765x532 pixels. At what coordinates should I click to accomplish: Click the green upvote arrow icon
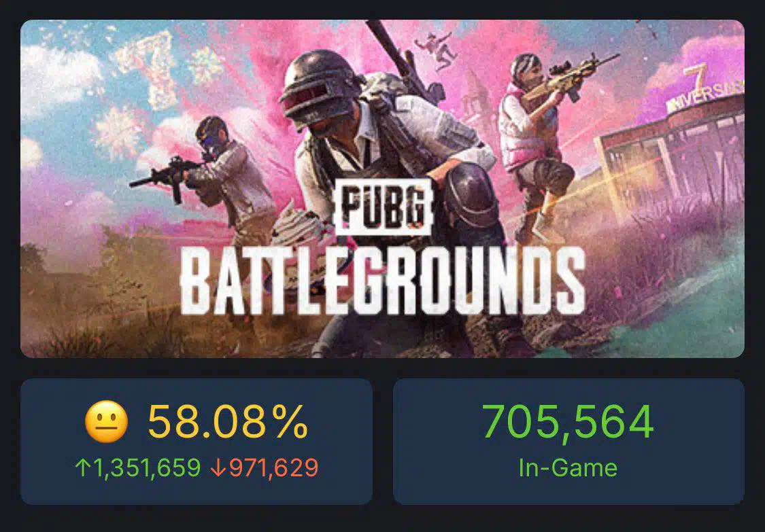83,467
